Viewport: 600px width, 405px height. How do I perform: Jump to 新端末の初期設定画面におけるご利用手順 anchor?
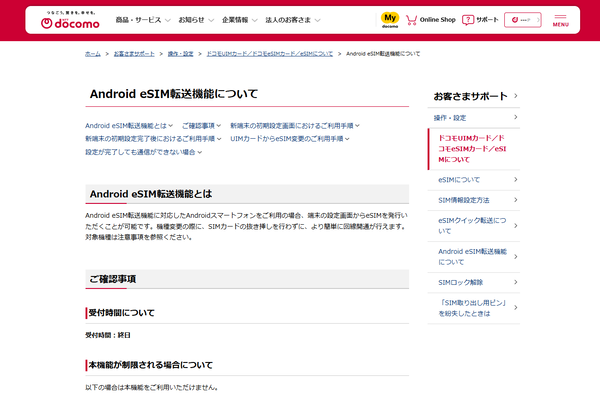click(x=295, y=126)
